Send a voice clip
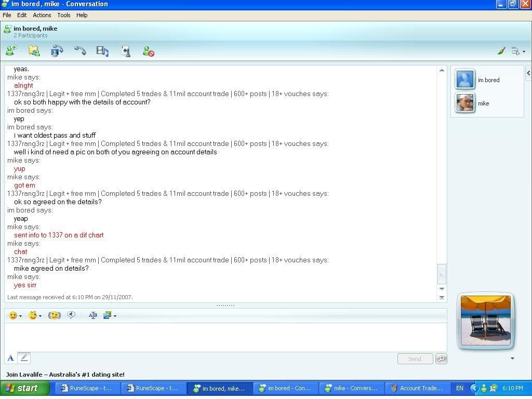 (x=71, y=315)
